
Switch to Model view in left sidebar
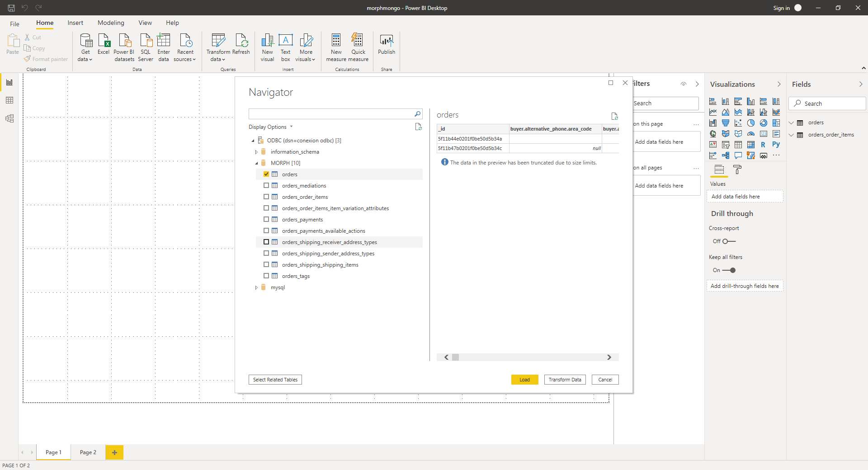point(9,118)
